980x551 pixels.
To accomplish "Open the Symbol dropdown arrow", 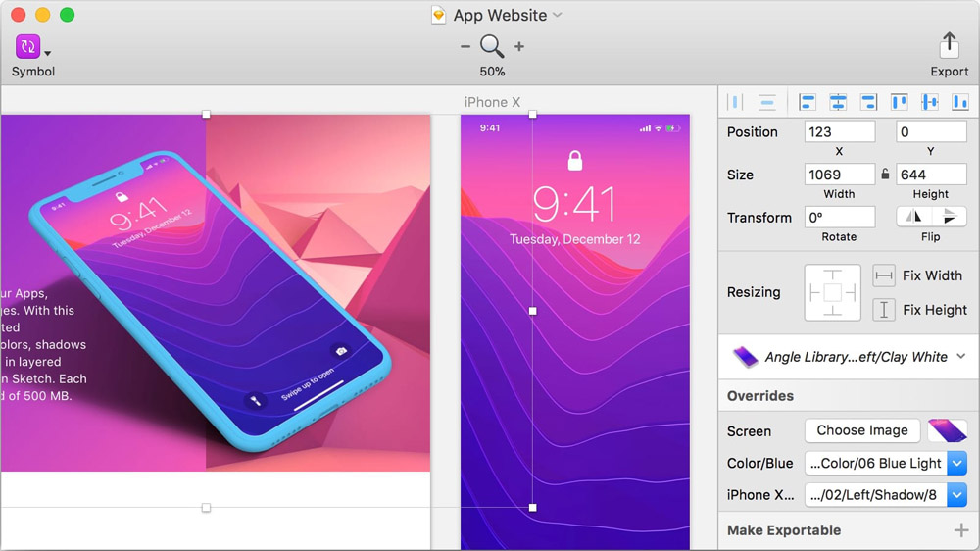I will click(x=47, y=53).
